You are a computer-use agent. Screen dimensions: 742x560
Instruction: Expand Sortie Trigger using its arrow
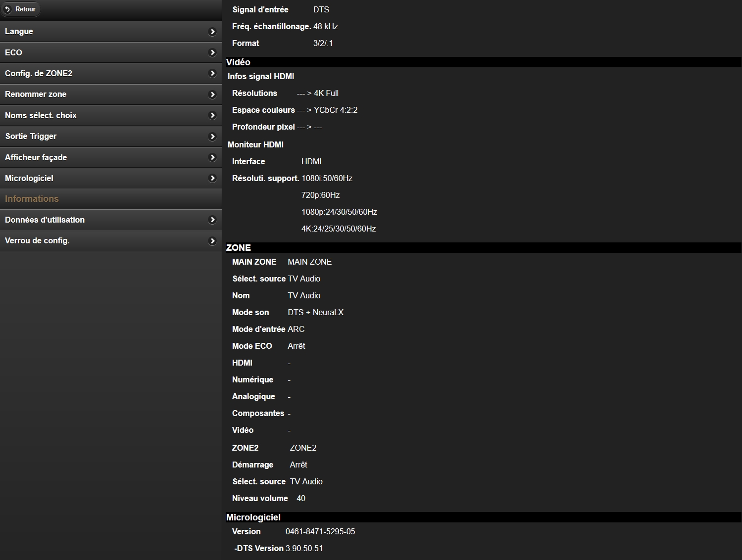[212, 137]
